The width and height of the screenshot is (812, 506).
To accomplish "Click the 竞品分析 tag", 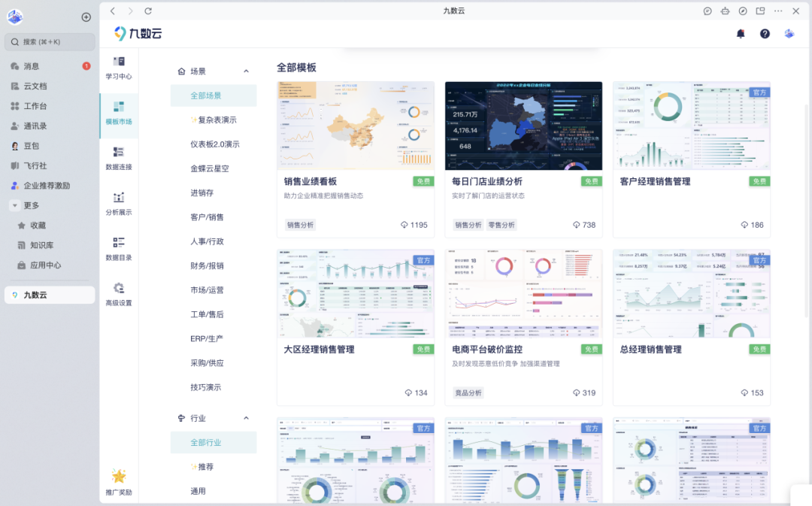I will coord(468,393).
